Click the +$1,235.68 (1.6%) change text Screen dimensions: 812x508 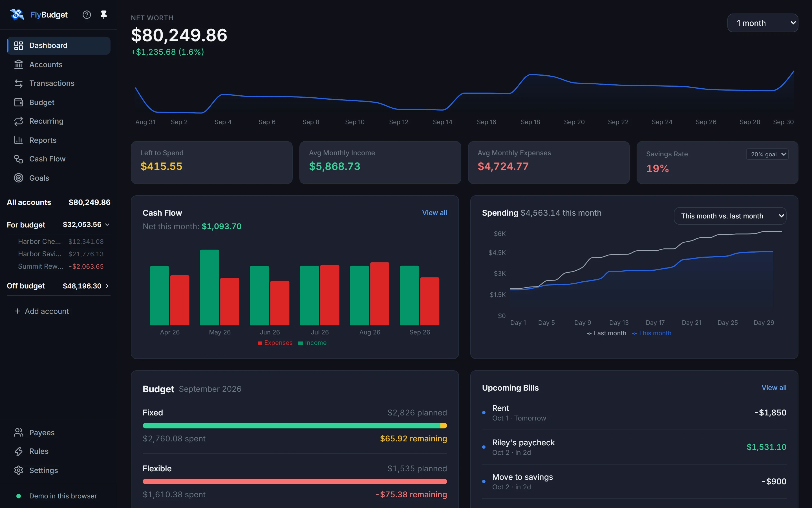[x=167, y=52]
